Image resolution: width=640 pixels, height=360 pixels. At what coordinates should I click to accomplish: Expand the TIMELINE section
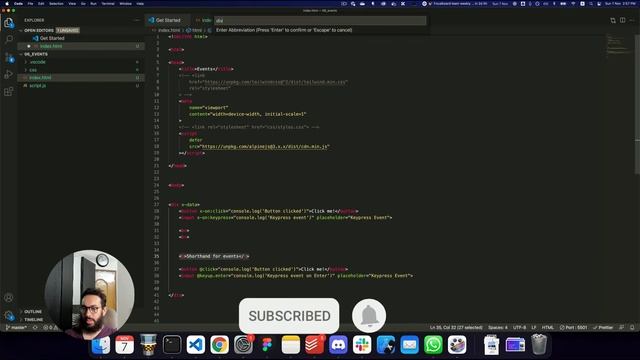tap(33, 320)
